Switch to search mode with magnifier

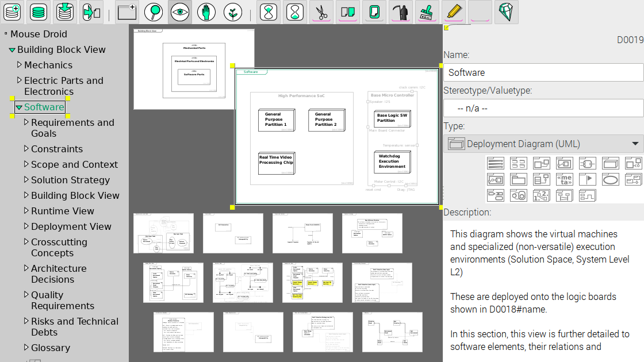pos(154,11)
